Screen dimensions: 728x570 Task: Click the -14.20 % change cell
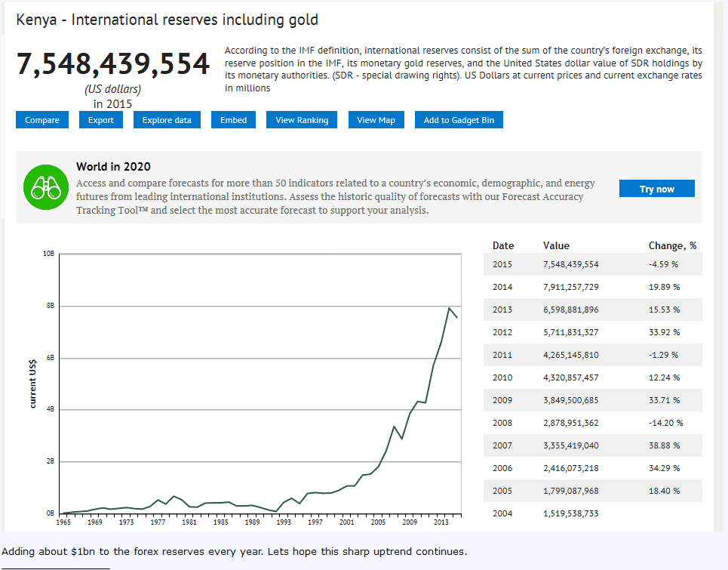click(x=666, y=424)
